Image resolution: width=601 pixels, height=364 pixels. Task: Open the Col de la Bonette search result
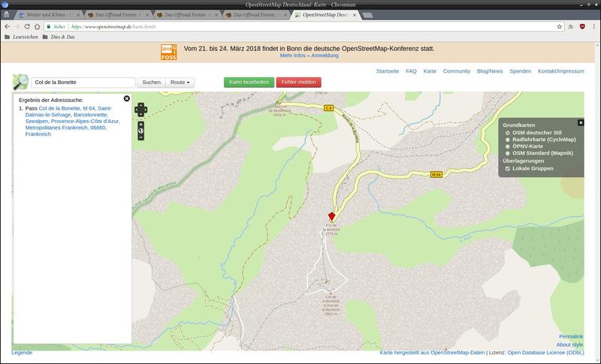click(x=72, y=121)
